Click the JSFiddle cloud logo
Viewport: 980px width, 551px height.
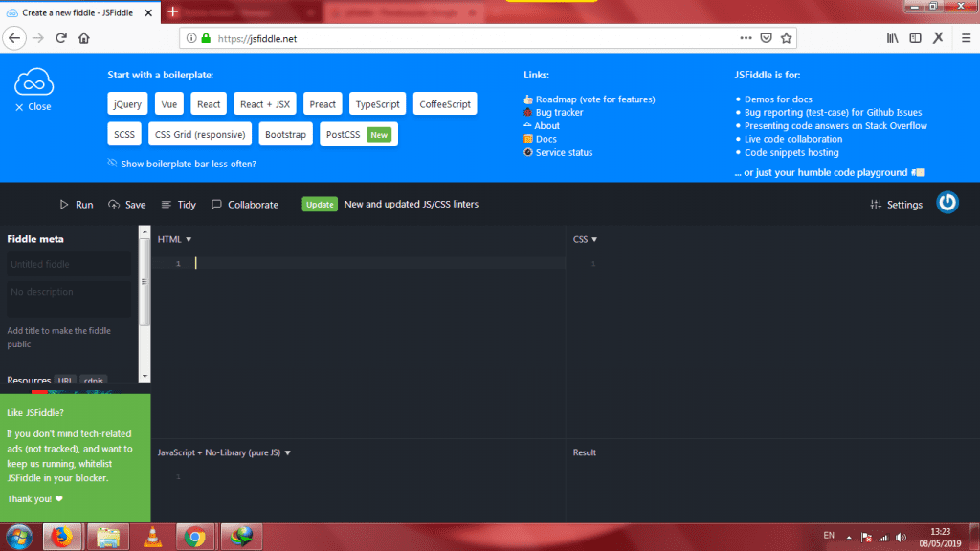pyautogui.click(x=33, y=82)
